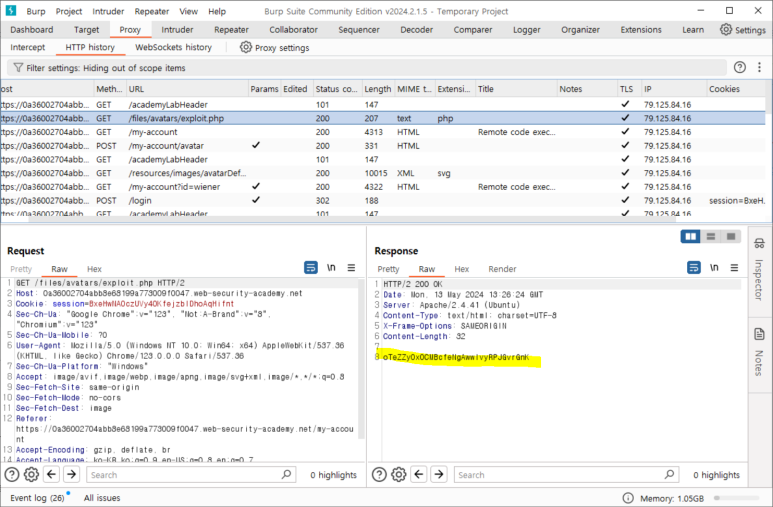Select Request Hex view tab
This screenshot has height=507, width=773.
pyautogui.click(x=94, y=269)
